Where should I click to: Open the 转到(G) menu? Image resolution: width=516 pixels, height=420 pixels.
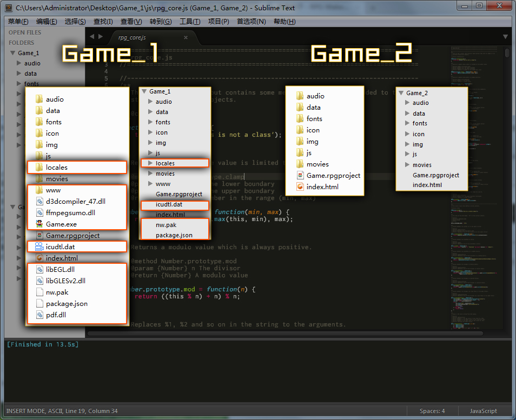[x=161, y=22]
